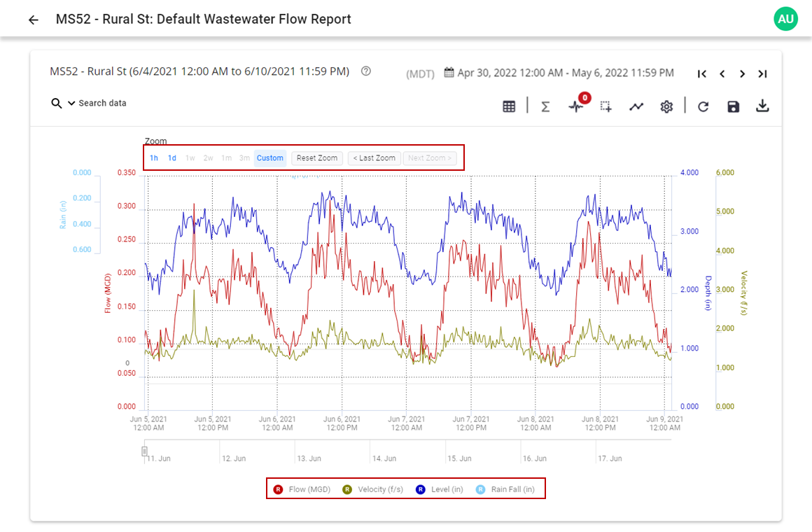Viewport: 812px width, 532px height.
Task: Click the AU user avatar
Action: click(x=785, y=19)
